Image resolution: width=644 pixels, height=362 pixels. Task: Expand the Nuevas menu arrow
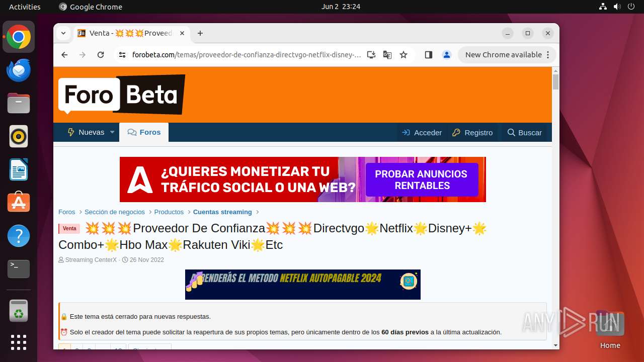pos(112,132)
